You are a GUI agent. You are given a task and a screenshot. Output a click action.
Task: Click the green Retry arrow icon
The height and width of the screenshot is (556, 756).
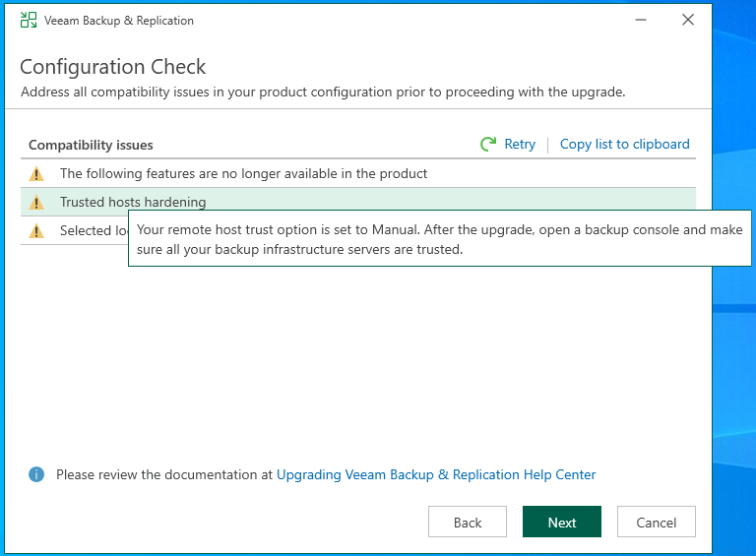pos(488,145)
